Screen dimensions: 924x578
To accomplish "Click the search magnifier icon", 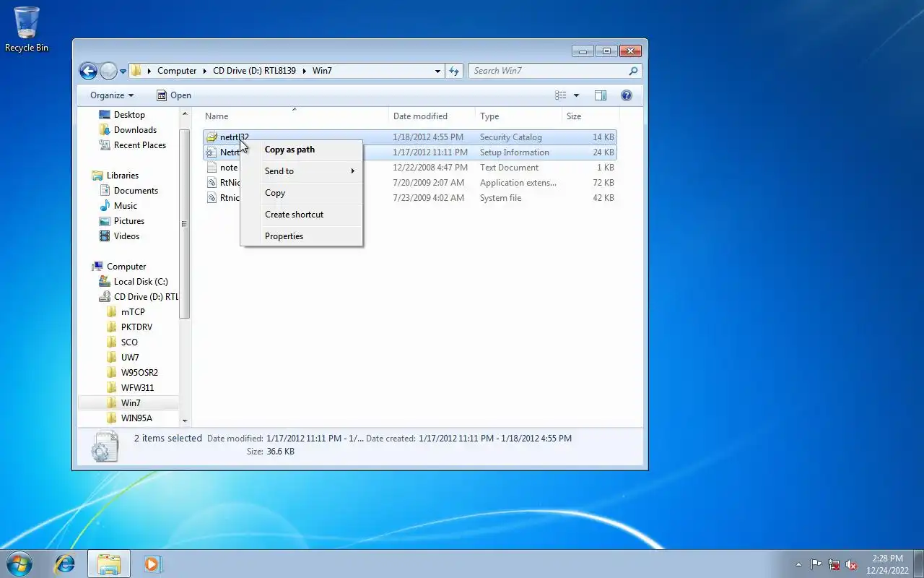I will [633, 71].
